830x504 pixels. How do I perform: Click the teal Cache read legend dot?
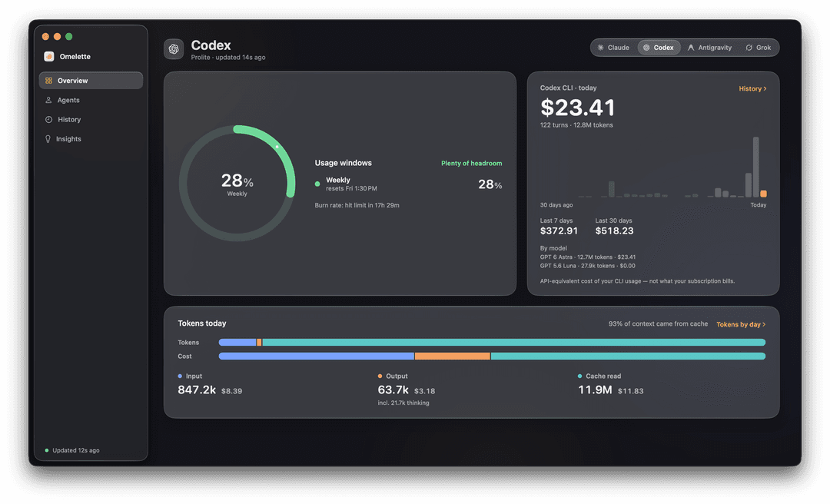click(x=579, y=376)
